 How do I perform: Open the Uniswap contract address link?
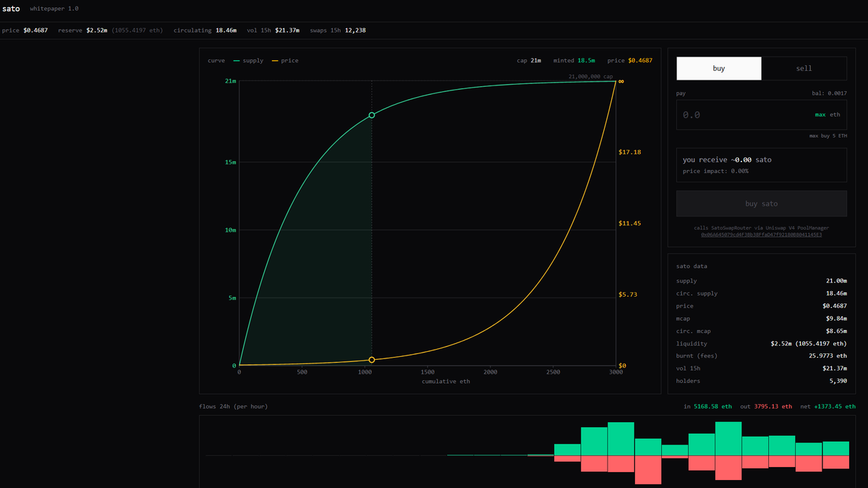(761, 235)
